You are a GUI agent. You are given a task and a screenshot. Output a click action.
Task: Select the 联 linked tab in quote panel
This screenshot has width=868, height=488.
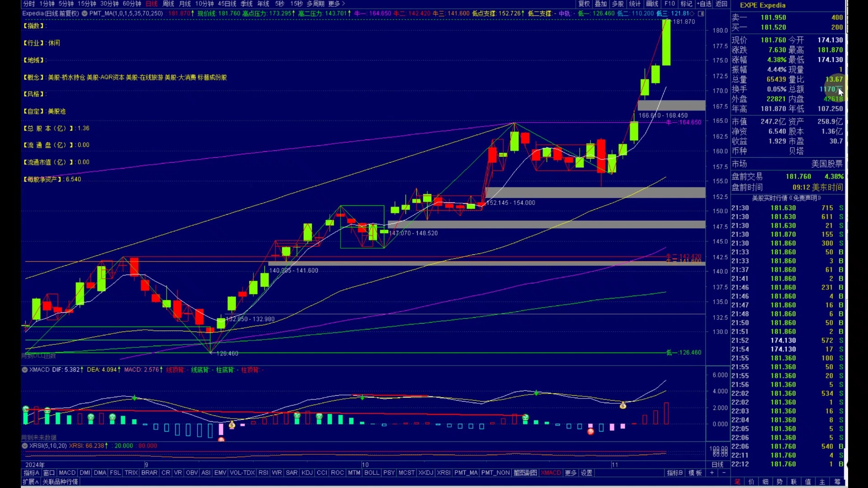793,482
